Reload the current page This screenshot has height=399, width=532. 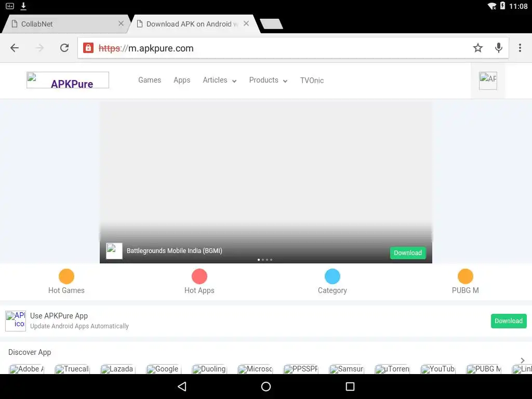pyautogui.click(x=64, y=48)
